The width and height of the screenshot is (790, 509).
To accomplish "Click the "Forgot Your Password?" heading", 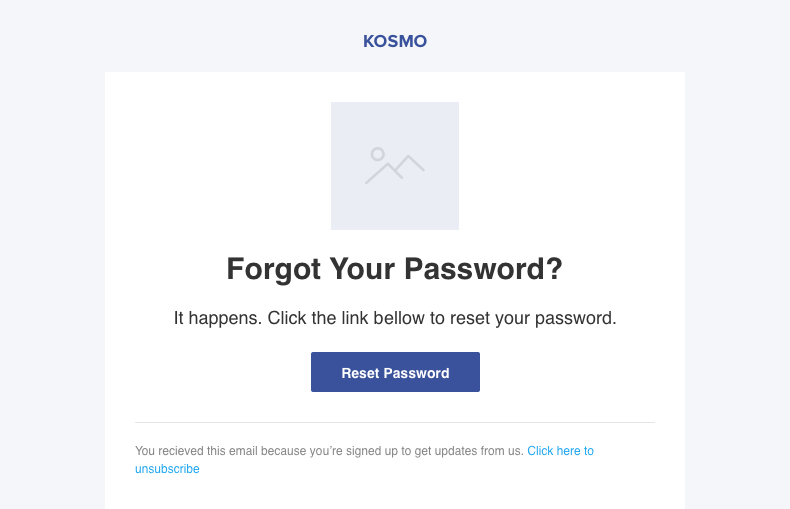I will click(x=395, y=269).
